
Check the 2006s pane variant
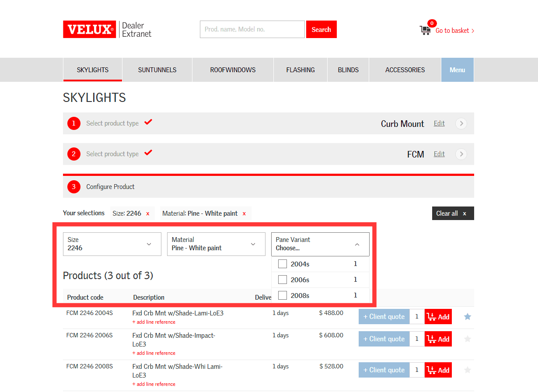coord(283,280)
